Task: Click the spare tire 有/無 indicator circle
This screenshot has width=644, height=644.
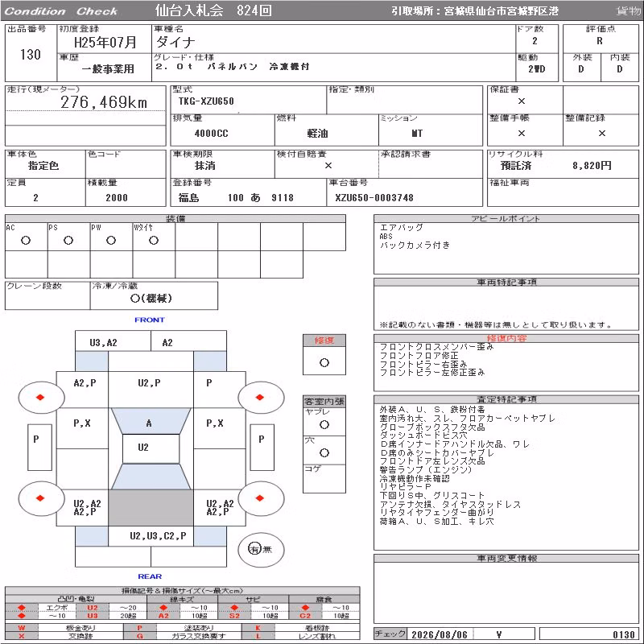Action: coord(261,550)
